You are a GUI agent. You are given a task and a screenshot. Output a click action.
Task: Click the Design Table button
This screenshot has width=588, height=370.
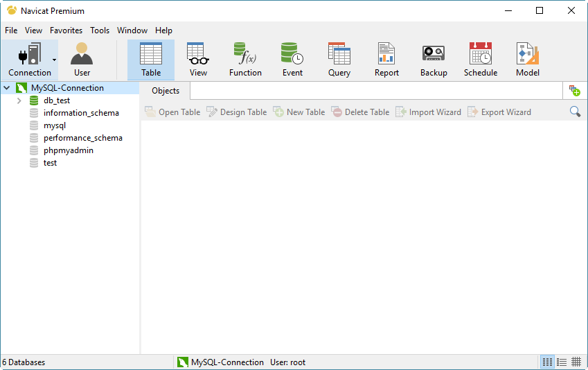(x=237, y=112)
